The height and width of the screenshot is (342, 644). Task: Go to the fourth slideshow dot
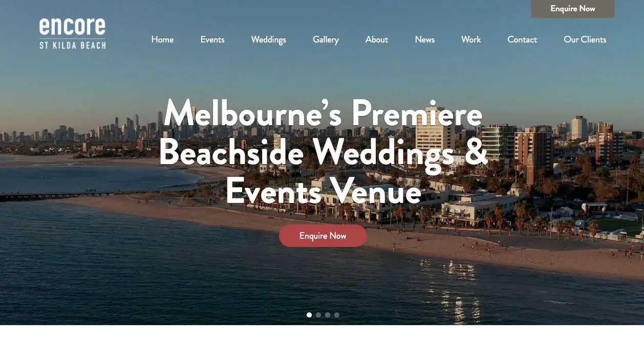[x=337, y=315]
